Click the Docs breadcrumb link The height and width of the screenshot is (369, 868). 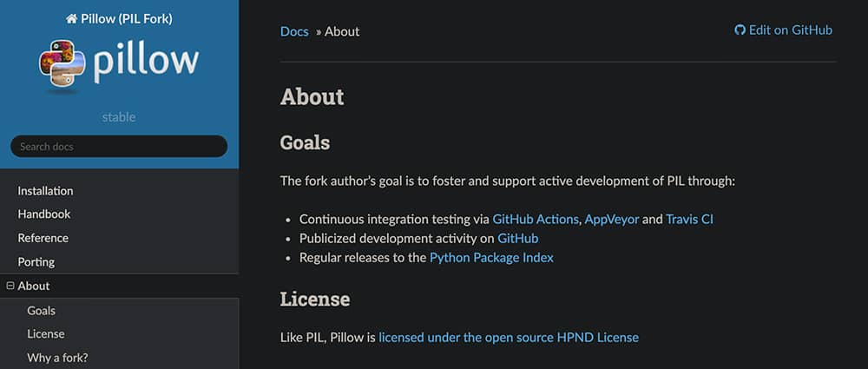coord(294,31)
